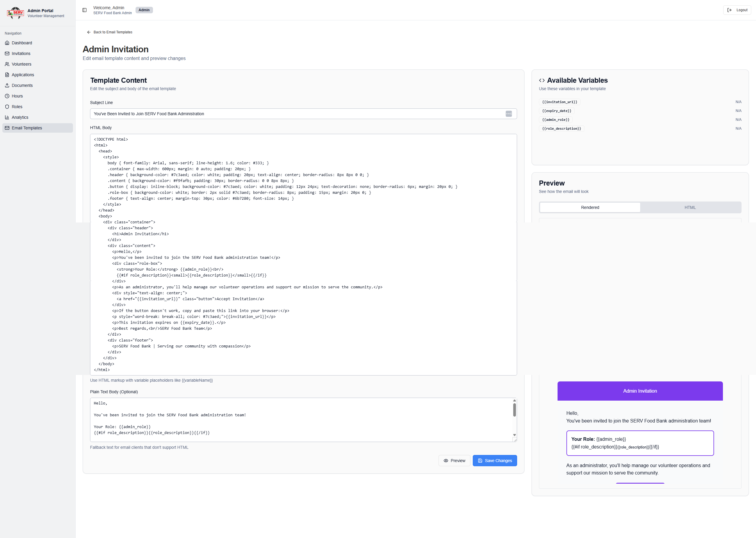Image resolution: width=756 pixels, height=538 pixels.
Task: Click the Dashboard home icon
Action: (x=7, y=43)
